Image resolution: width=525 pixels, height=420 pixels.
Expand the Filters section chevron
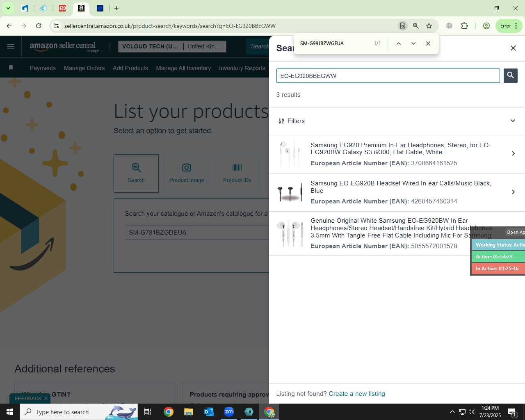[x=513, y=121]
